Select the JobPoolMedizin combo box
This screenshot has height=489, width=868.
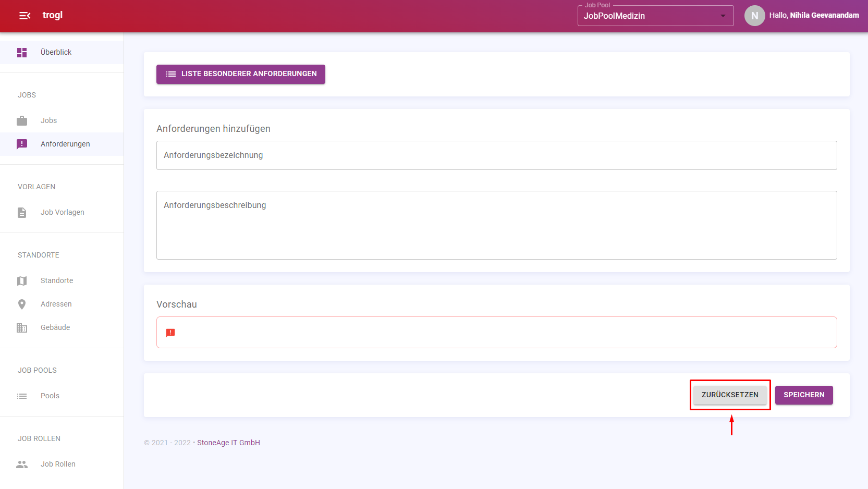point(655,16)
